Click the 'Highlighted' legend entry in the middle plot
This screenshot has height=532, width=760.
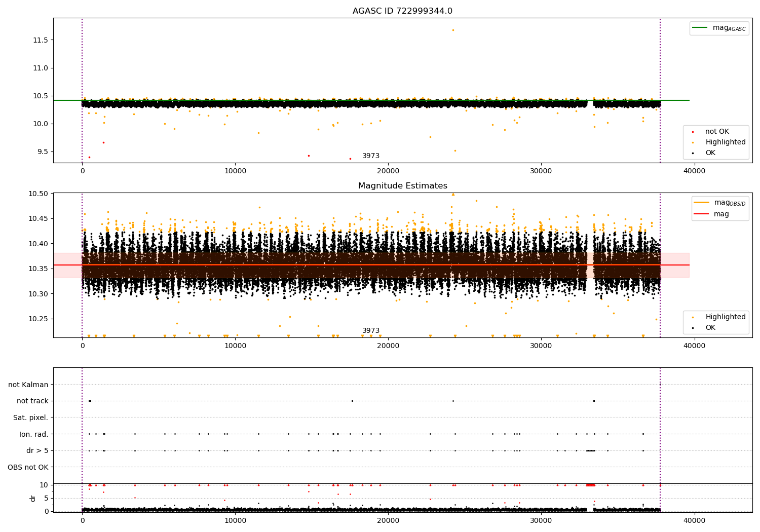click(x=719, y=317)
